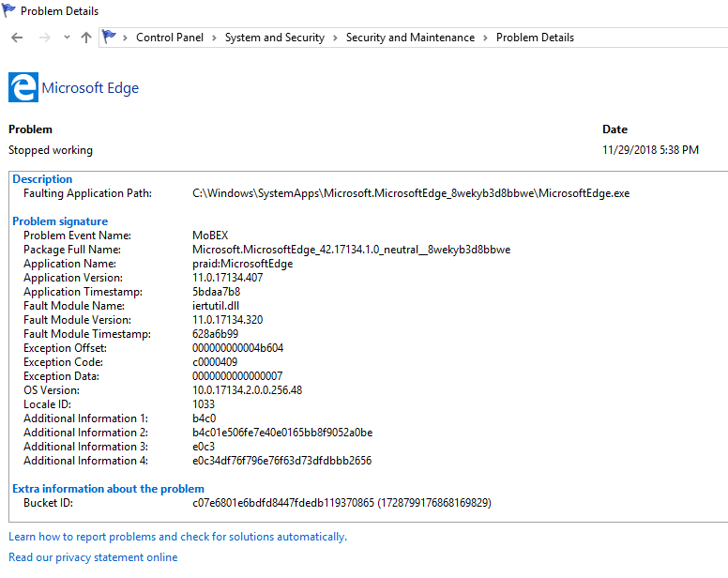Open the recent locations dropdown arrow

(67, 38)
